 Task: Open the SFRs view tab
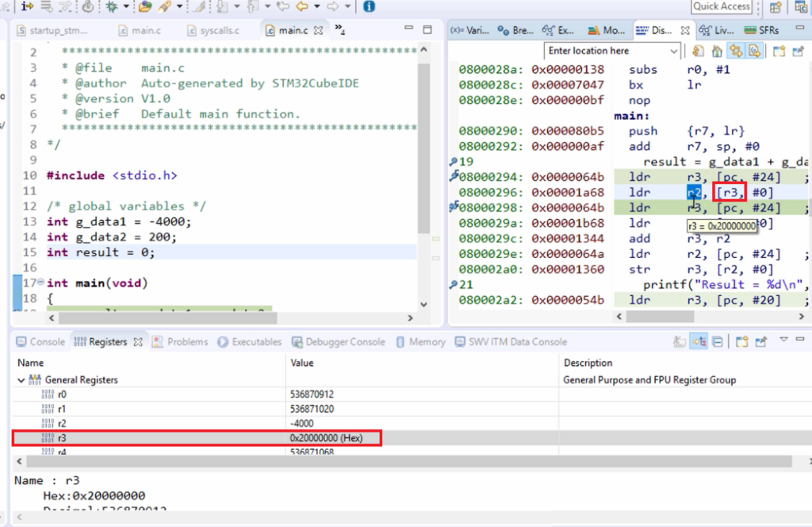coord(762,31)
